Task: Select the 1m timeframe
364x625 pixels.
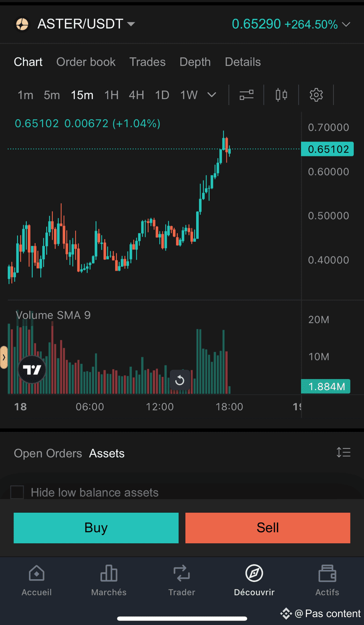Action: click(25, 95)
